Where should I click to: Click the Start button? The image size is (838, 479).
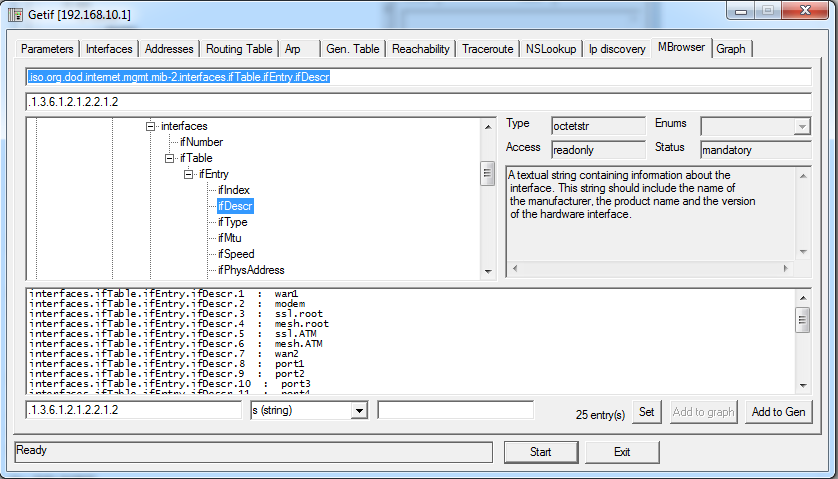pos(541,452)
